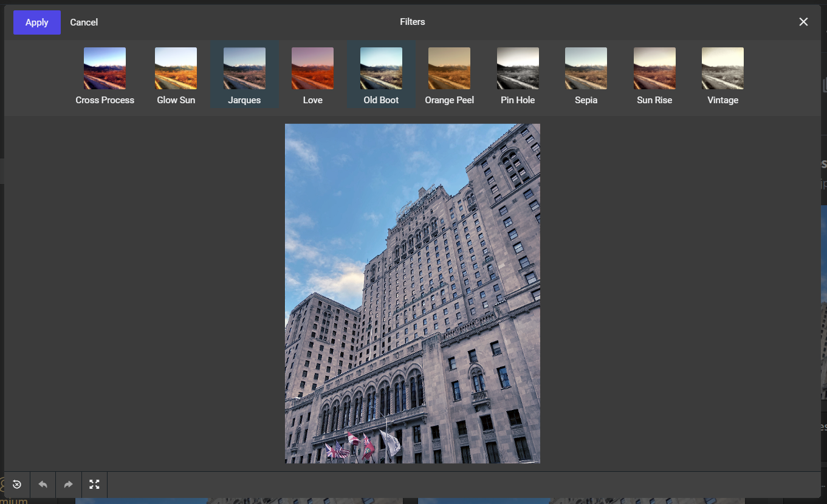The image size is (827, 504).
Task: Click the Apply button
Action: click(37, 22)
